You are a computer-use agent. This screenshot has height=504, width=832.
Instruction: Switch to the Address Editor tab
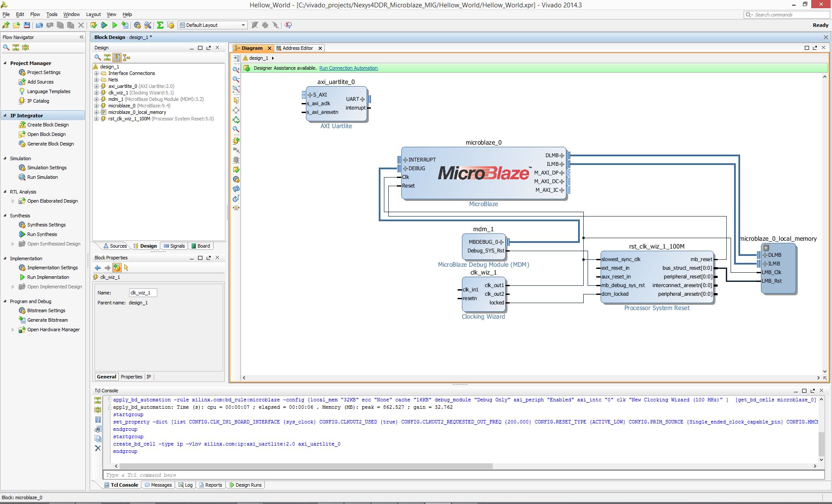297,48
